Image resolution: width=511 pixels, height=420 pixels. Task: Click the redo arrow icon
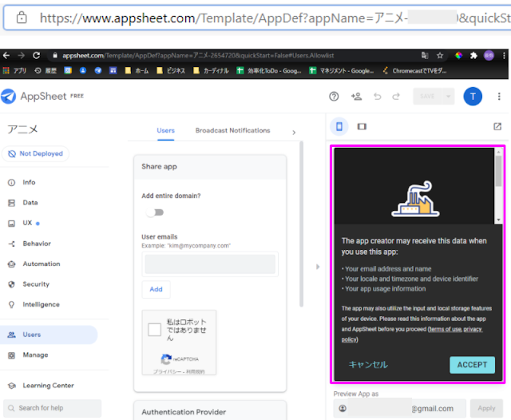(396, 97)
